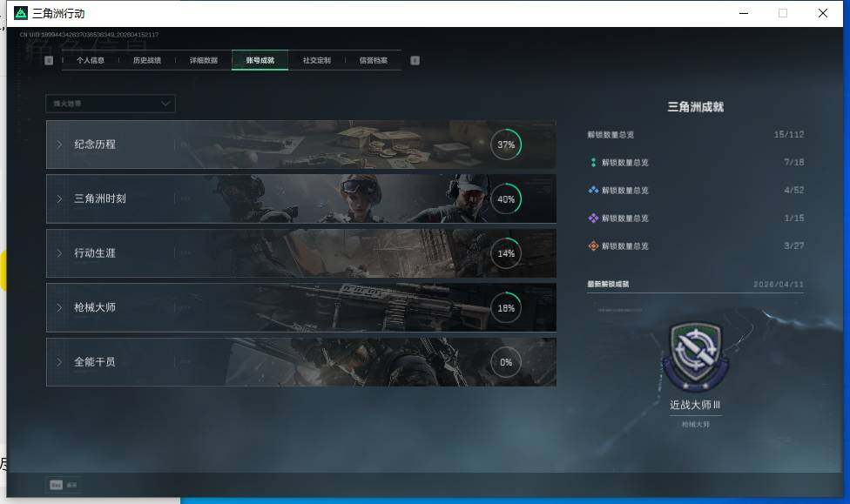Click the 三角洲成就 panel heading
The image size is (850, 504).
pos(696,107)
